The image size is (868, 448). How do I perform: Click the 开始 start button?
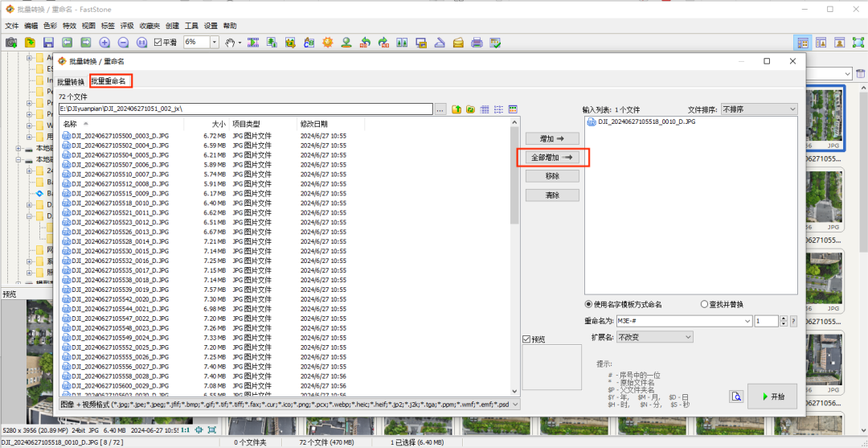[x=772, y=397]
